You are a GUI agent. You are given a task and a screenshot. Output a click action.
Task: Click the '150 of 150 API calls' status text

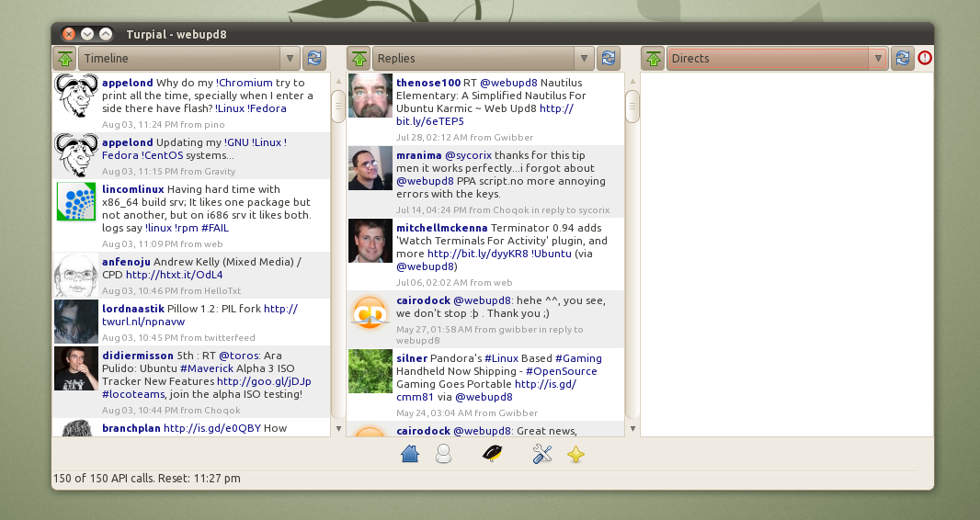pos(147,478)
